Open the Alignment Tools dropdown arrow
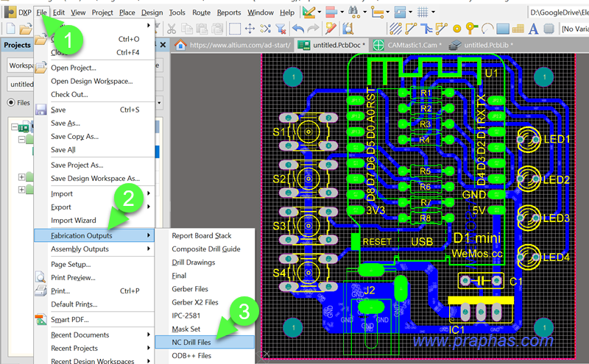589x364 pixels. pos(342,12)
